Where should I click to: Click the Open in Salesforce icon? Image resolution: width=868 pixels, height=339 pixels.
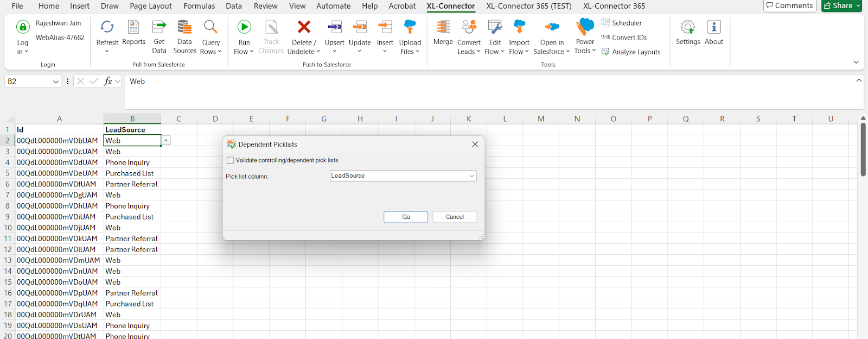(x=552, y=27)
